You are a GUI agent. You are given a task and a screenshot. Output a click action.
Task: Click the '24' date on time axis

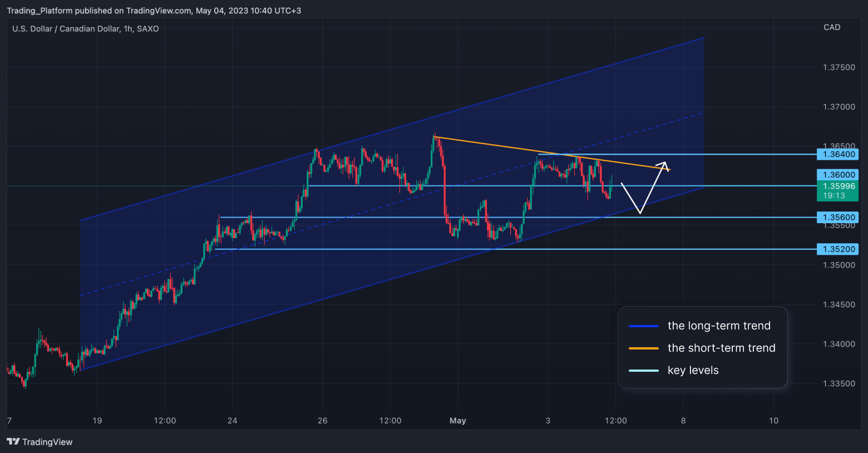coord(233,421)
